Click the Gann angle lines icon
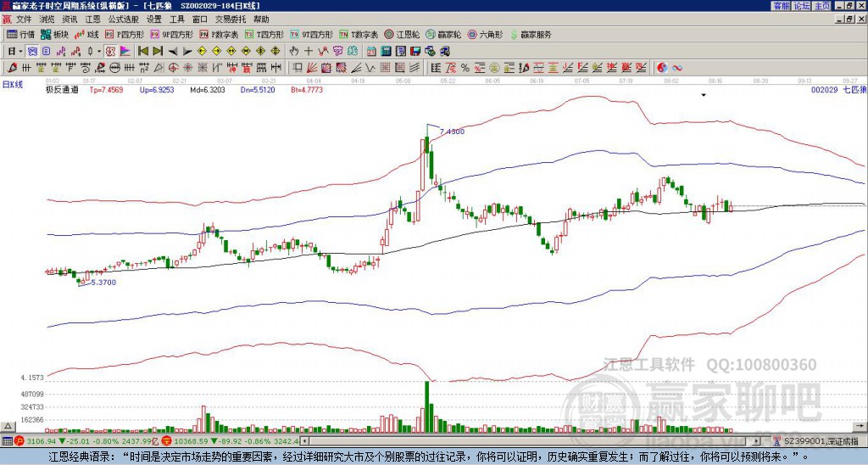 (356, 68)
